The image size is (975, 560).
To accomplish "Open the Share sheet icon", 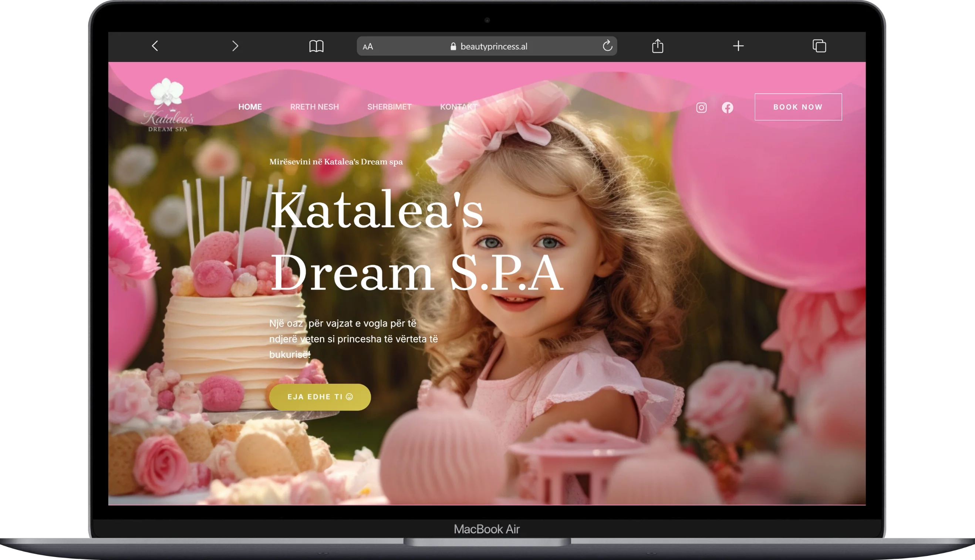I will (658, 46).
